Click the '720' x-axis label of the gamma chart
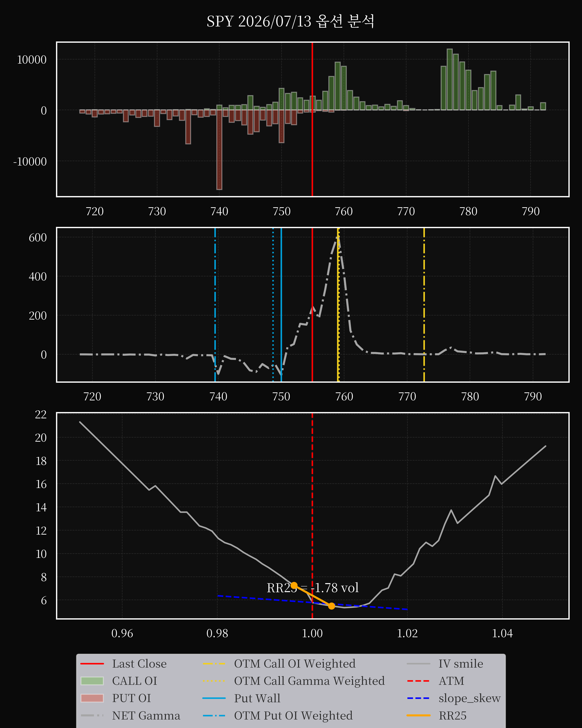The height and width of the screenshot is (728, 582). click(x=92, y=396)
